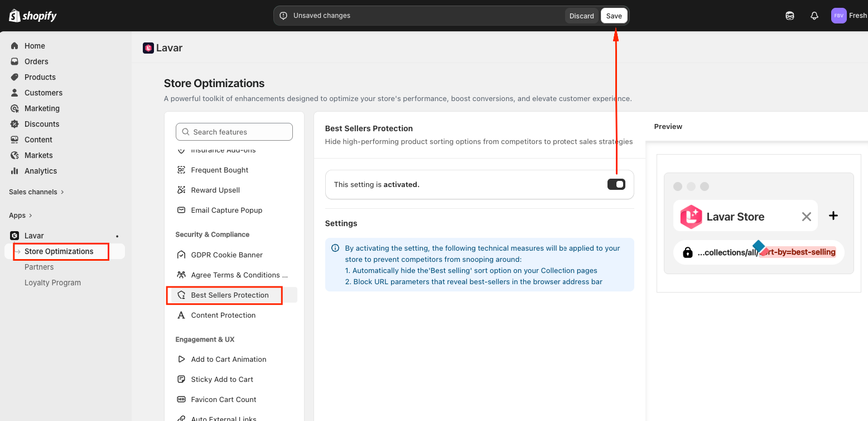
Task: Click the X on the Lavar Store preview tab
Action: [806, 217]
